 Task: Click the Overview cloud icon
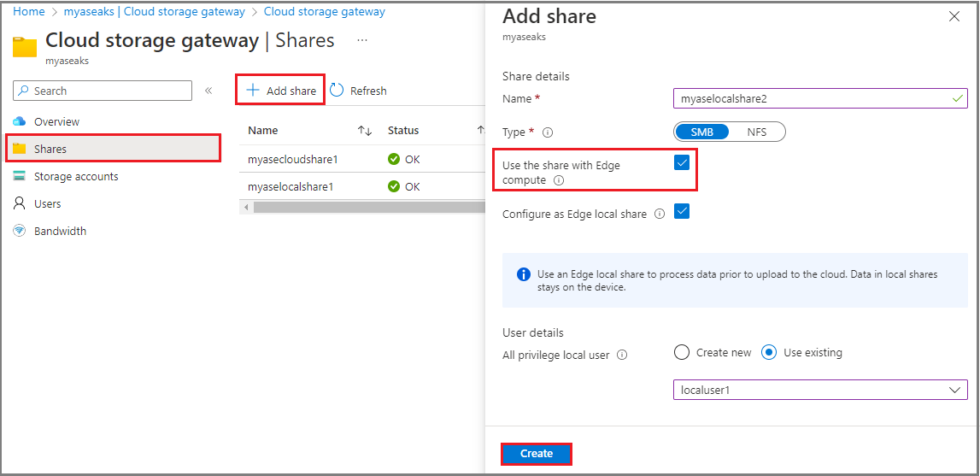point(20,121)
